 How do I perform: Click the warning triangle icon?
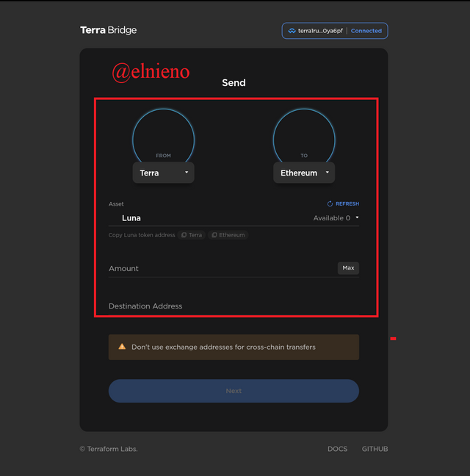[122, 347]
